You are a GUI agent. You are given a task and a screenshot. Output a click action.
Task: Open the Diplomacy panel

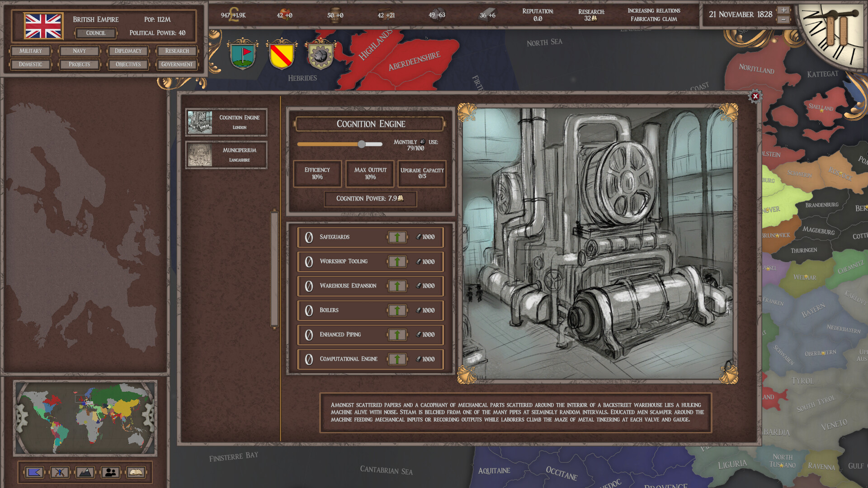(x=128, y=51)
